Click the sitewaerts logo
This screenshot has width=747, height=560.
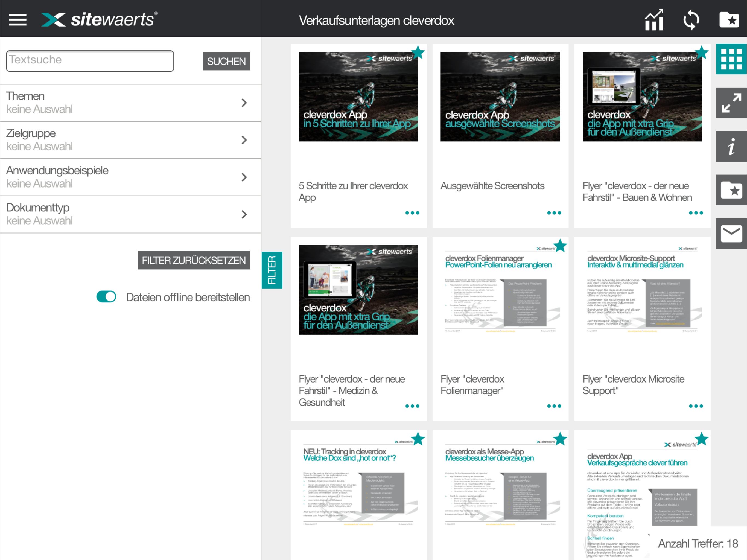(99, 20)
